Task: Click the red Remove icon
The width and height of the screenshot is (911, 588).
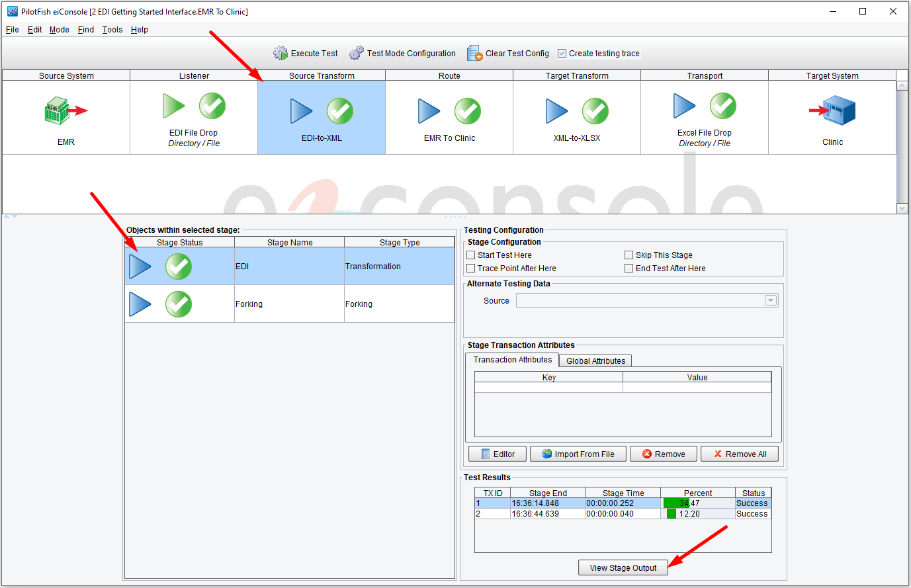Action: pos(648,454)
